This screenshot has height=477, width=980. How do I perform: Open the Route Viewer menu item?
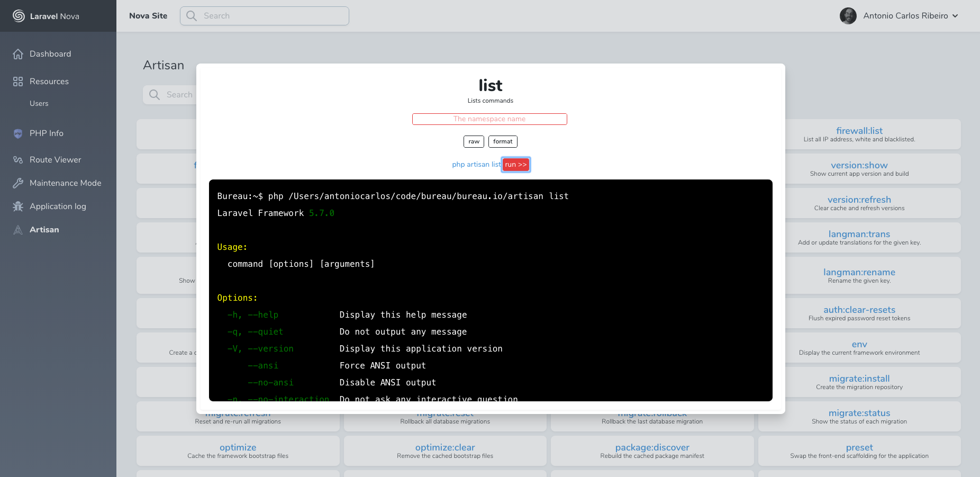56,160
